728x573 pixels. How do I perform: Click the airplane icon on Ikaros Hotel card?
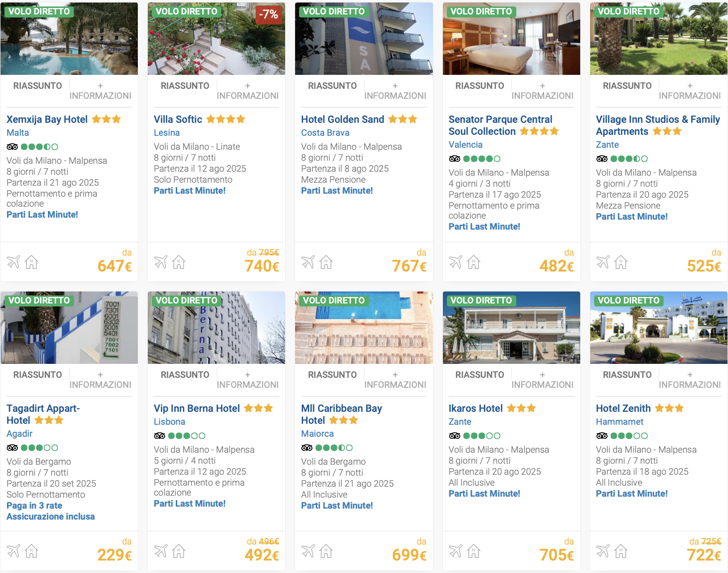pos(455,551)
